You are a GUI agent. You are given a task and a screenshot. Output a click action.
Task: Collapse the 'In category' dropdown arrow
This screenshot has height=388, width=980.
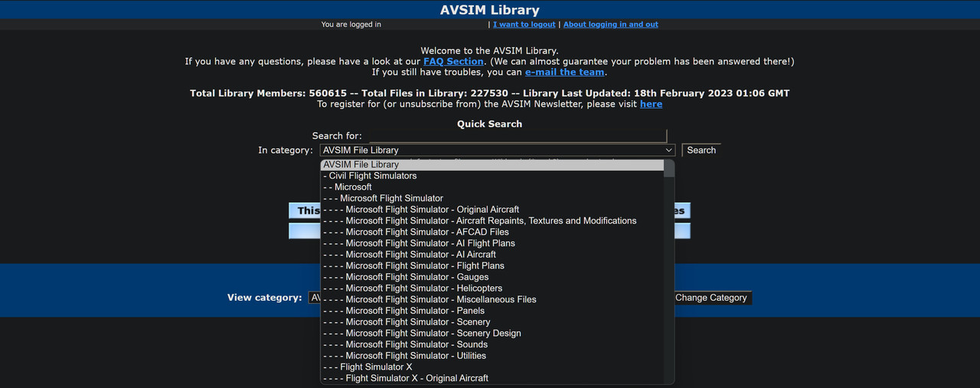[668, 151]
